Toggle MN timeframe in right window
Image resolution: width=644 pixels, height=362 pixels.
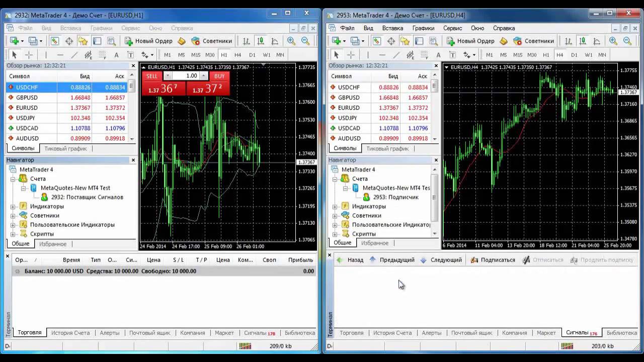(x=602, y=55)
